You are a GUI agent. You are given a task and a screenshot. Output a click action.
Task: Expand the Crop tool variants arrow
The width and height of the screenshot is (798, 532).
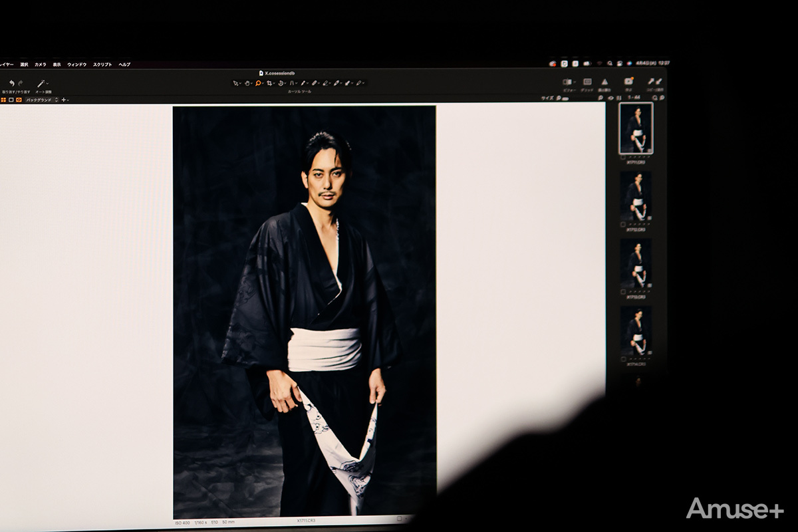pyautogui.click(x=273, y=84)
